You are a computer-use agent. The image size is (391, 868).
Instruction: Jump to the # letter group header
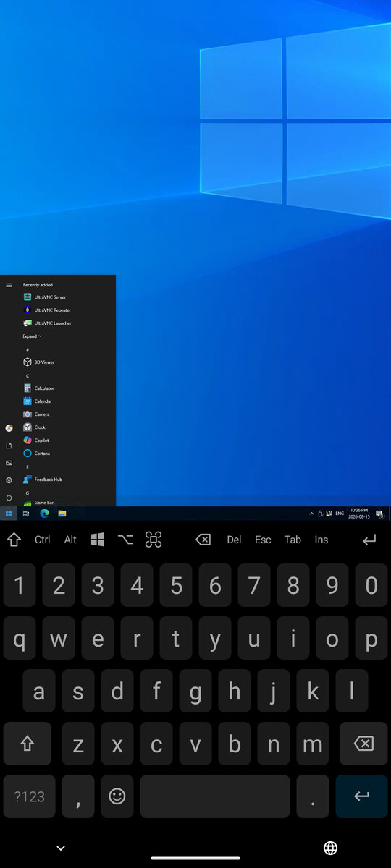click(x=28, y=349)
